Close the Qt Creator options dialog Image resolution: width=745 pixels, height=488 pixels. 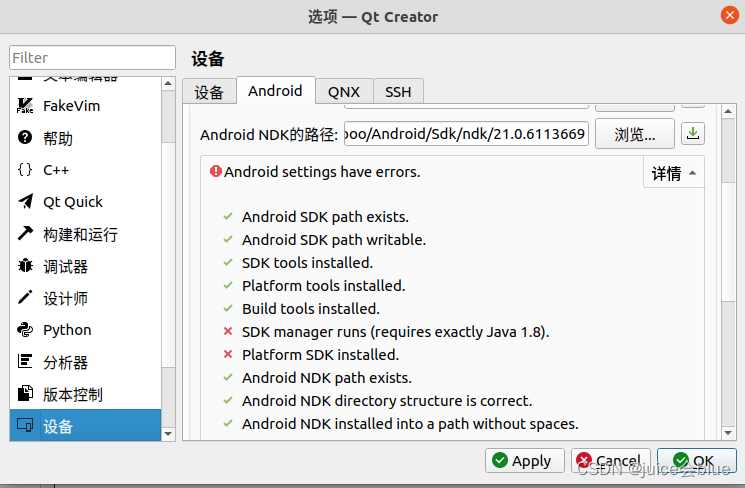point(729,15)
